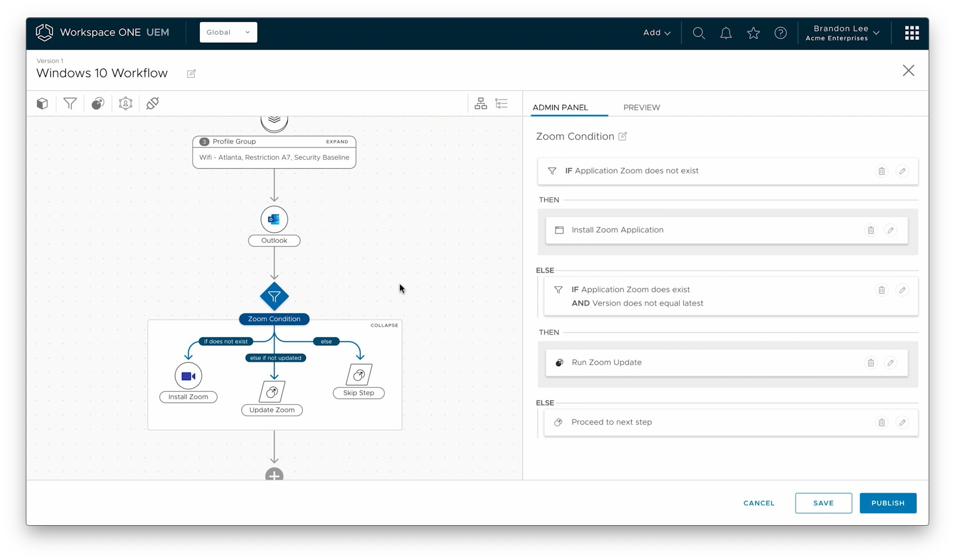Rename Zoom Condition with edit icon
Viewport: 955px width, 560px height.
(x=622, y=136)
